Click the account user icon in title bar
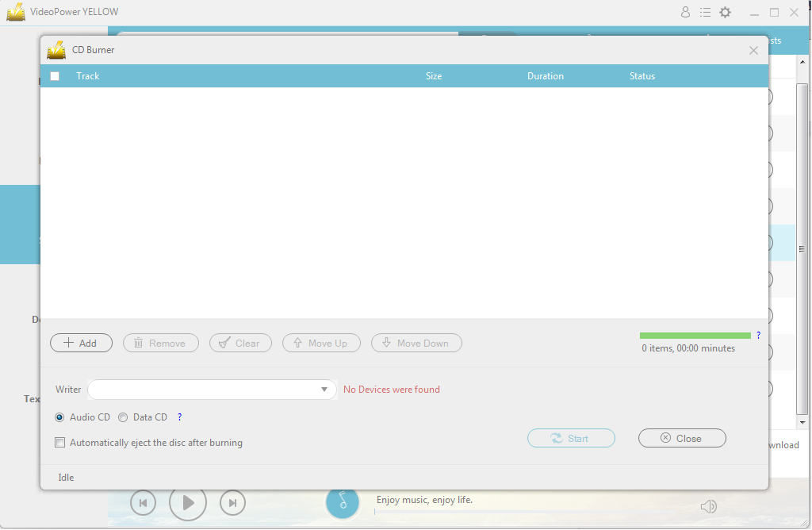812x530 pixels. pos(686,13)
